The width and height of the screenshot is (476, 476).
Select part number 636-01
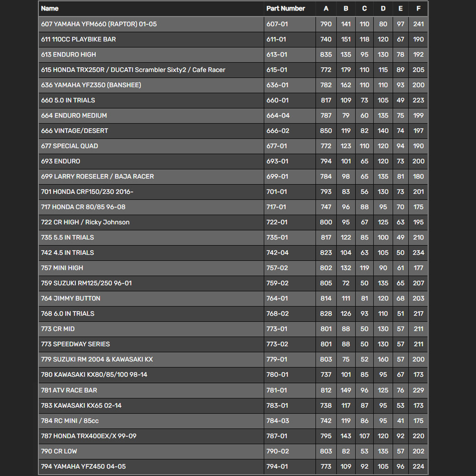coord(277,85)
